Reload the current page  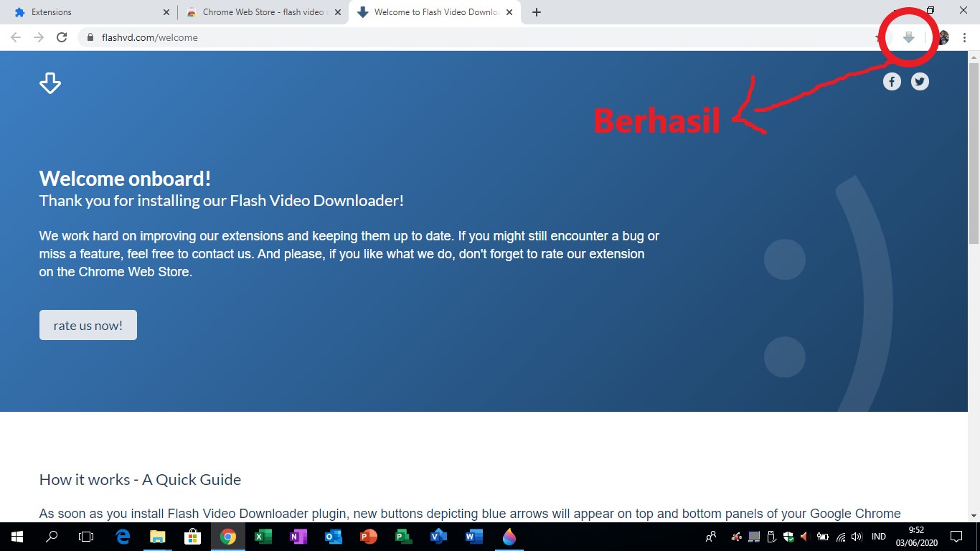click(62, 37)
